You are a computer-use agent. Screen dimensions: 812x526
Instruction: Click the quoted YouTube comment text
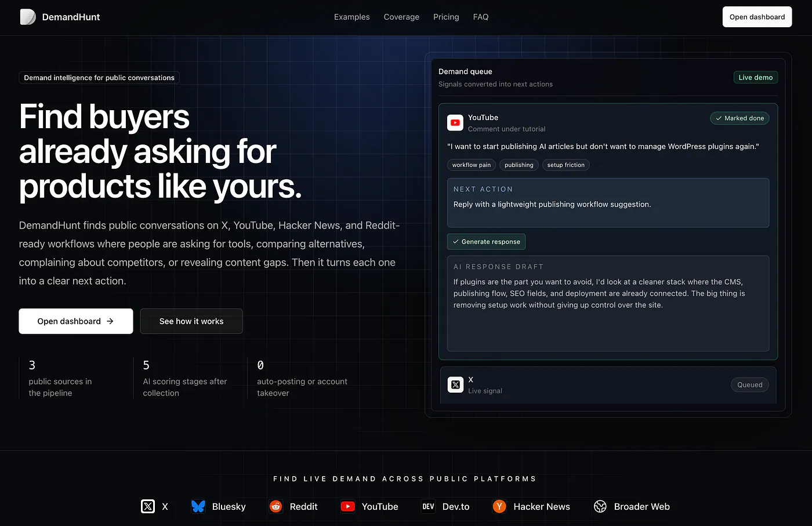(x=603, y=147)
